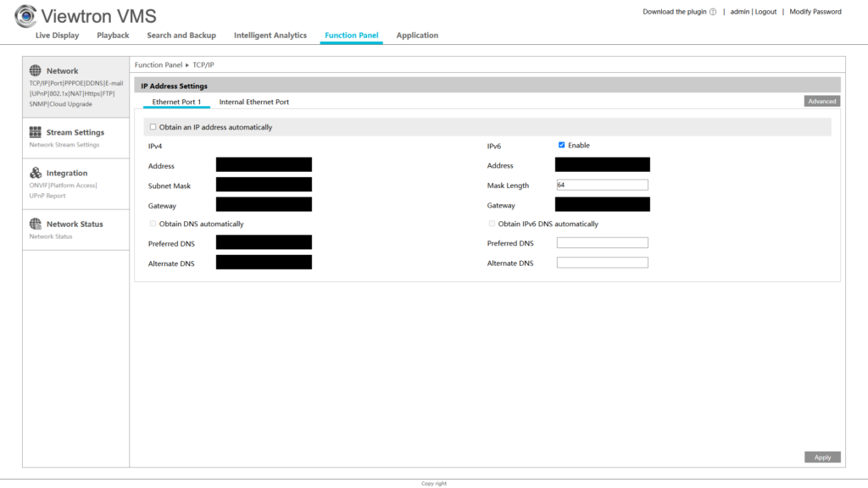Open Network Stream Settings sublink
Viewport: 868px width, 488px height.
coord(64,145)
